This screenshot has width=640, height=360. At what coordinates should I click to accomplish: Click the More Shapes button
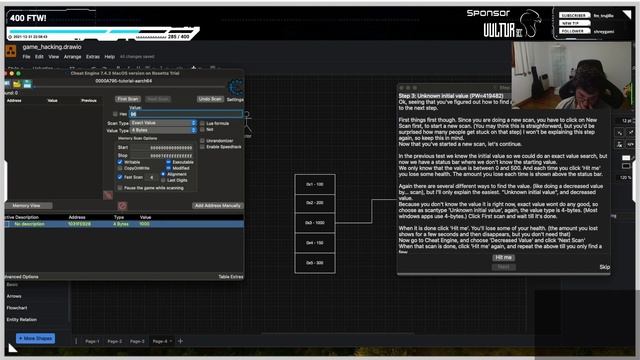36,338
